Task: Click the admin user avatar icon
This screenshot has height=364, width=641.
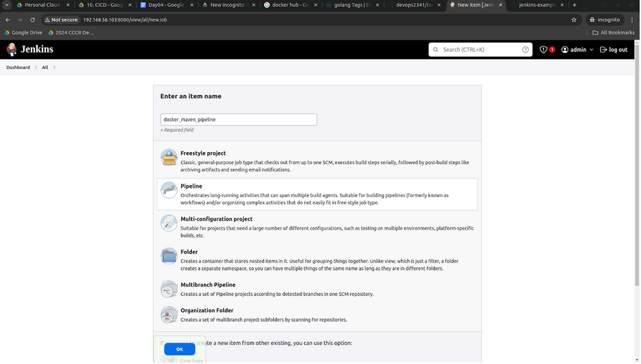Action: point(565,49)
